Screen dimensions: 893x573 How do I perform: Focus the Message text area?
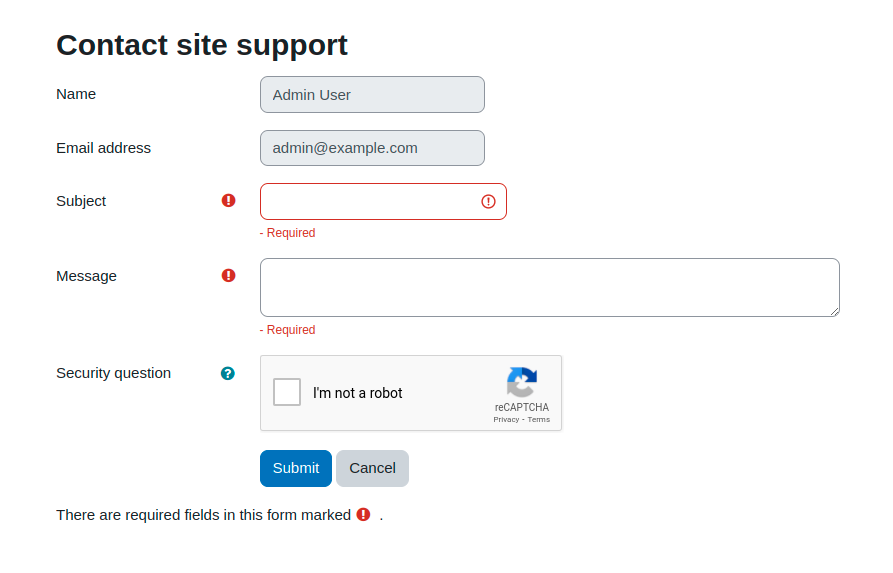550,288
